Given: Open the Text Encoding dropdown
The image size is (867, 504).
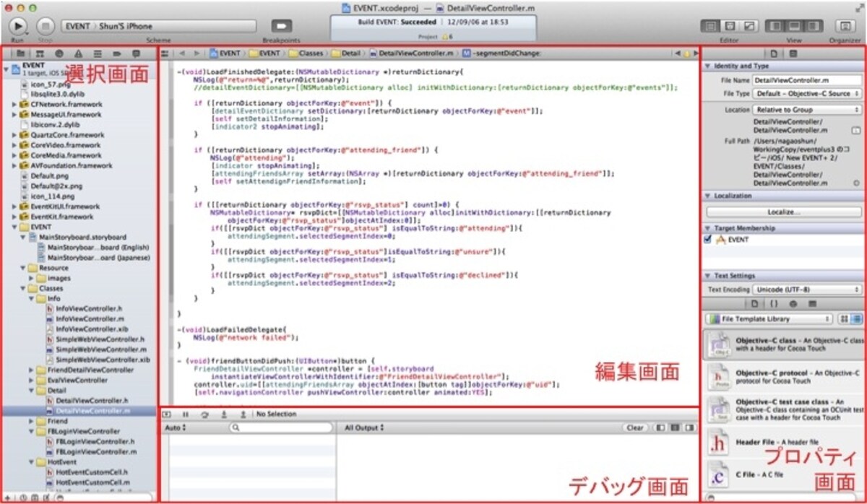Looking at the screenshot, I should (806, 289).
